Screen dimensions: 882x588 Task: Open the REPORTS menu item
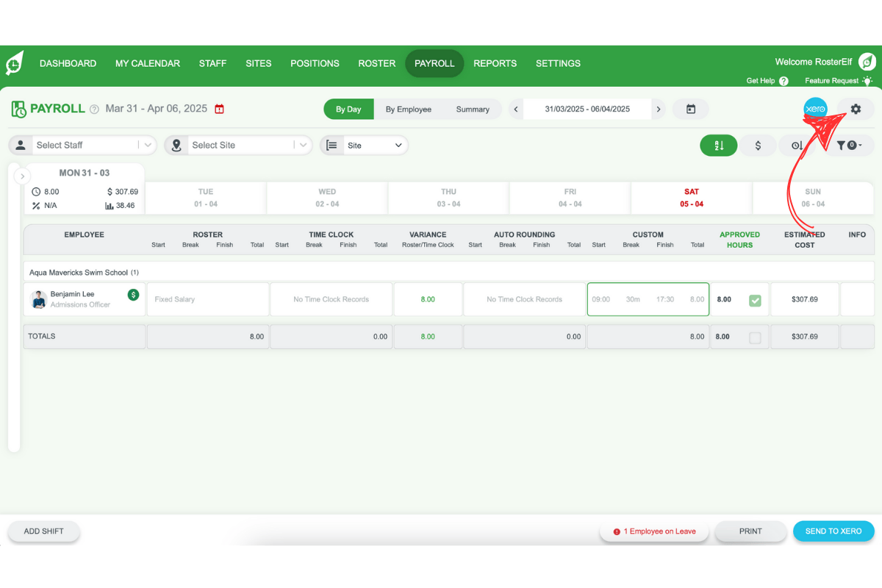tap(495, 63)
